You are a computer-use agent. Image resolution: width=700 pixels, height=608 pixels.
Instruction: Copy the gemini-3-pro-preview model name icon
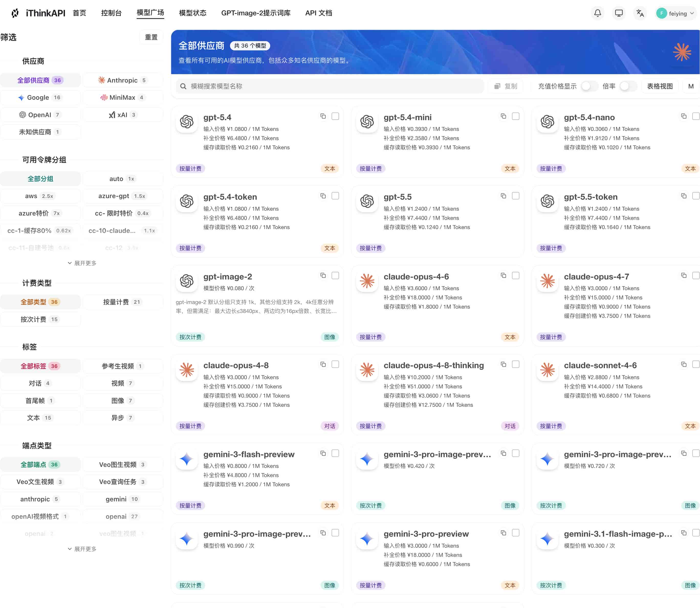[503, 533]
